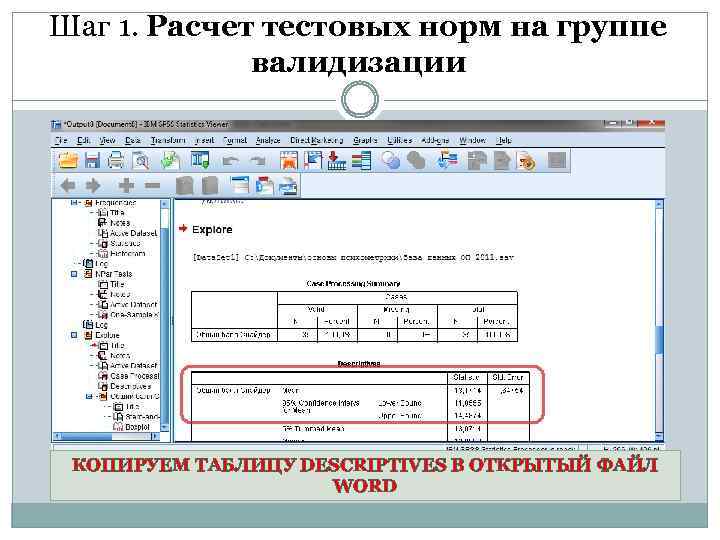This screenshot has width=720, height=540.
Task: Open the Utilities menu
Action: pyautogui.click(x=399, y=141)
